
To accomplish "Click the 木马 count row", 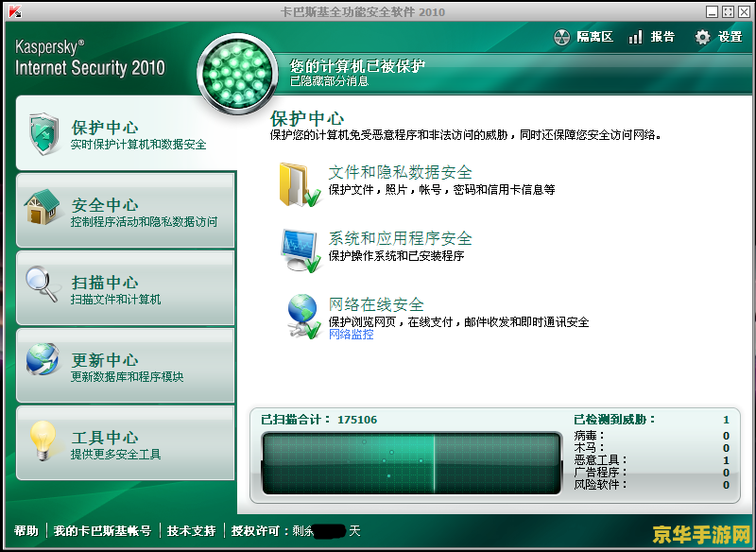I will [x=651, y=448].
